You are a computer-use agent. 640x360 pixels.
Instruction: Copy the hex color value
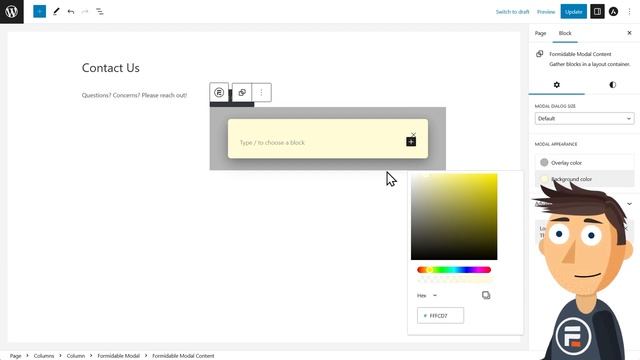click(x=486, y=295)
